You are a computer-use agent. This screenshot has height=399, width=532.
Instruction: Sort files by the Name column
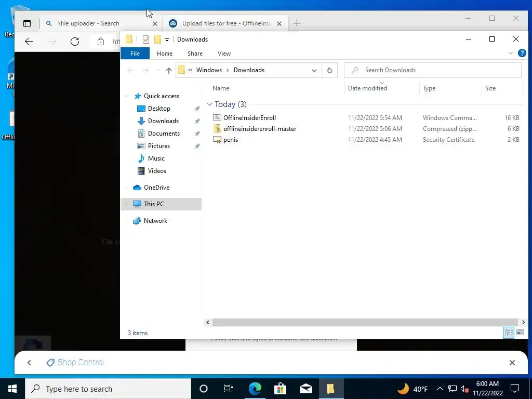(220, 88)
